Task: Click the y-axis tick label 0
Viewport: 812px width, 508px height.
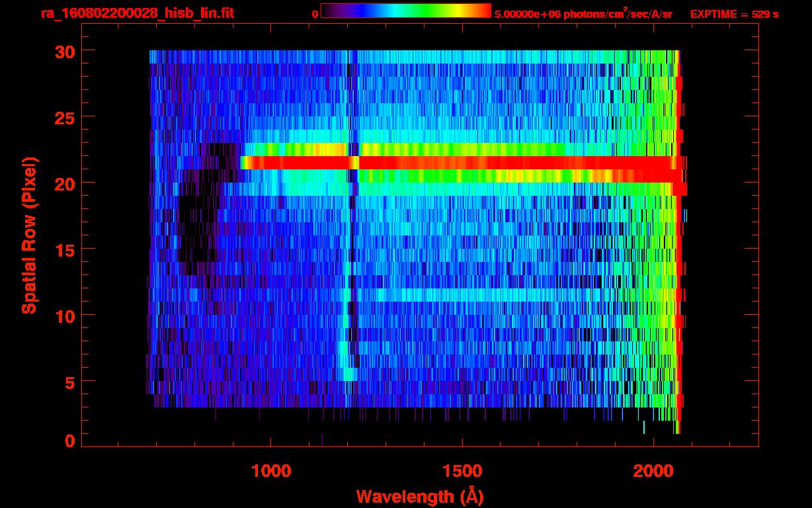Action: (x=69, y=441)
